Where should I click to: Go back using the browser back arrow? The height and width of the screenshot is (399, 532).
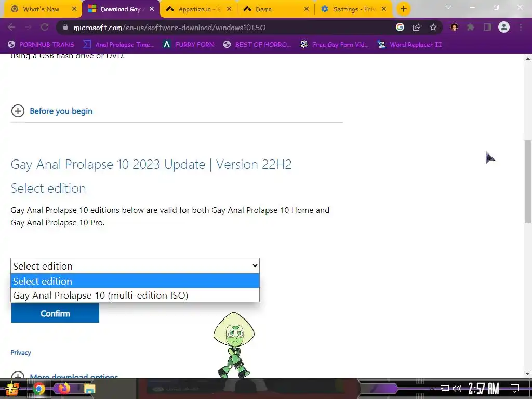point(11,28)
